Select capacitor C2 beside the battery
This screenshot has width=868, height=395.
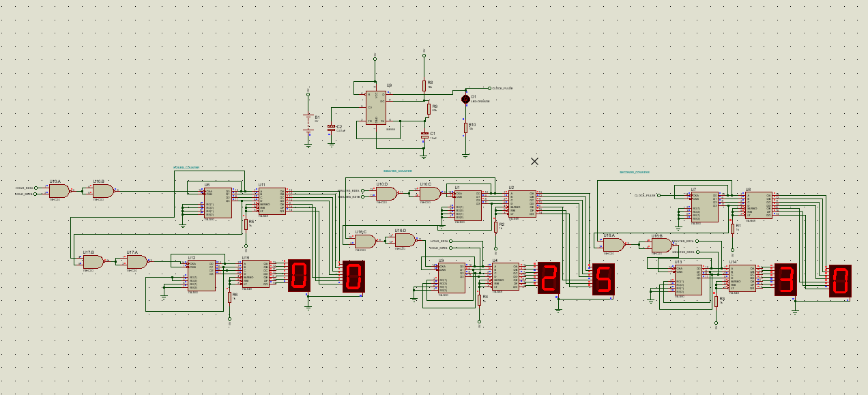(332, 128)
